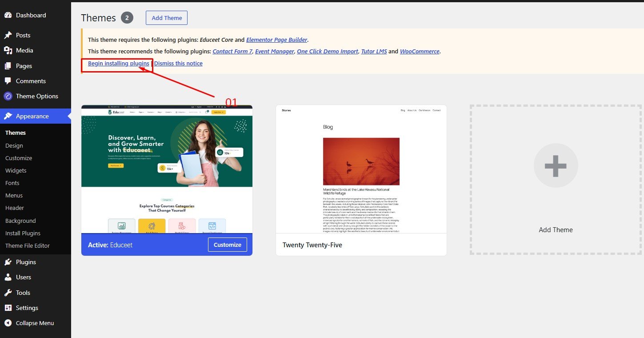Screen dimensions: 644x338
Task: Open the Tutor LMS plugin link
Action: pos(374,51)
